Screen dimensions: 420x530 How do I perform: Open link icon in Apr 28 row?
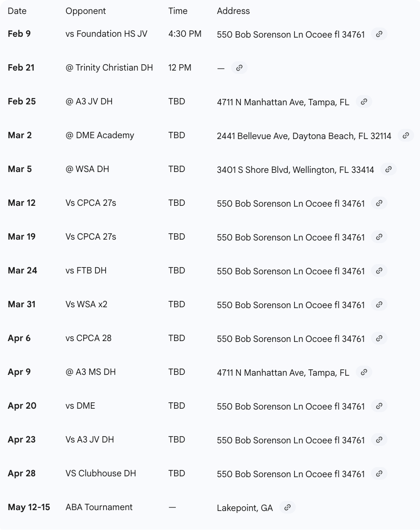tap(379, 474)
